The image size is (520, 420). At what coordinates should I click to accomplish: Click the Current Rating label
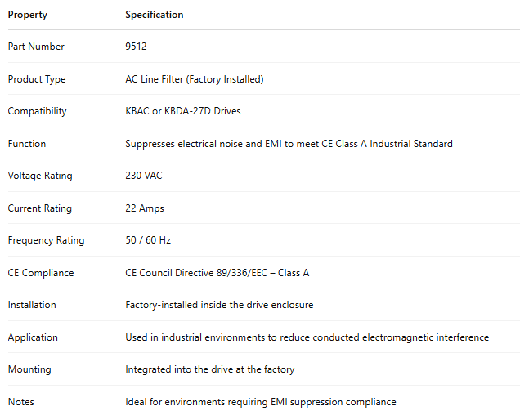[x=40, y=208]
